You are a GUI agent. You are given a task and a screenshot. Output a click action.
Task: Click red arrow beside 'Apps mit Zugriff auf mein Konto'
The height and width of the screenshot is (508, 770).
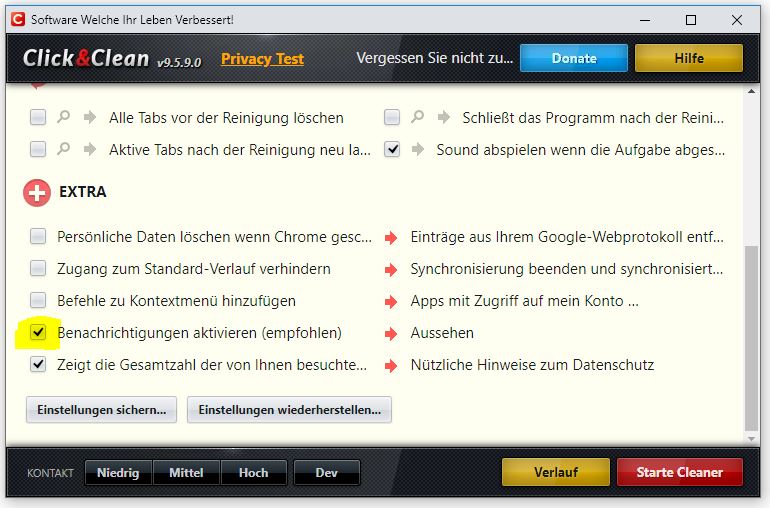[x=391, y=302]
